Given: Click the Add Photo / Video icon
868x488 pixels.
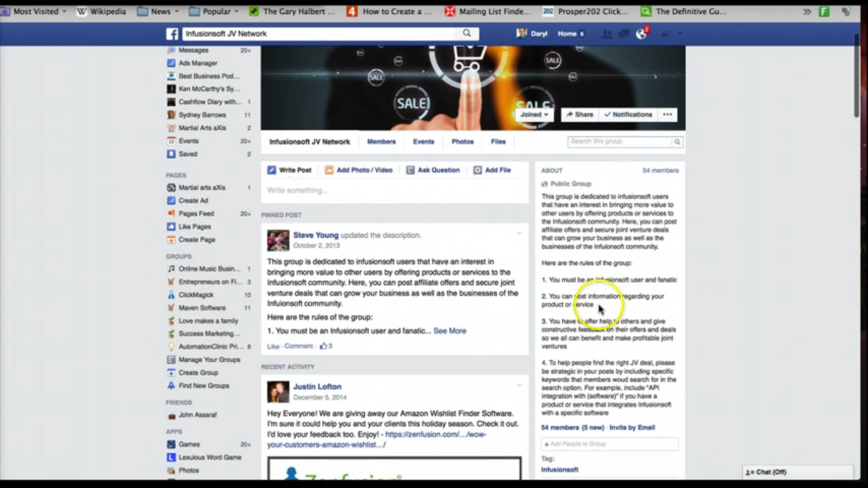Looking at the screenshot, I should pos(329,170).
